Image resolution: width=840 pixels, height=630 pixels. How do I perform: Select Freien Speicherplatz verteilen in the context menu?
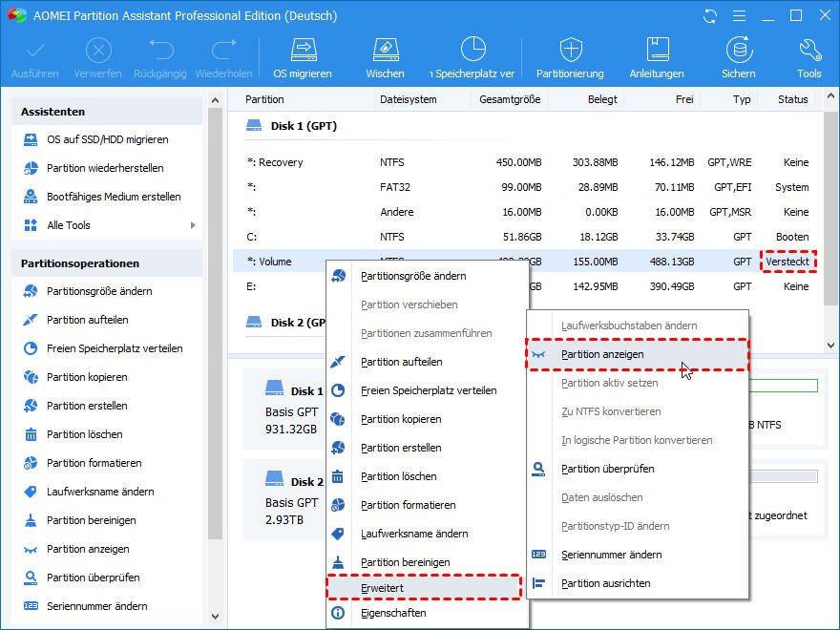coord(427,390)
